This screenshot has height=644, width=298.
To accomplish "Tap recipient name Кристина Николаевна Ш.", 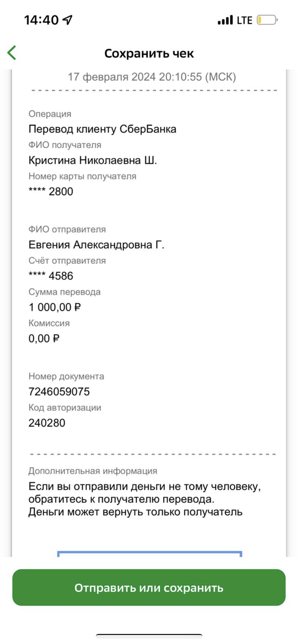I will click(93, 160).
